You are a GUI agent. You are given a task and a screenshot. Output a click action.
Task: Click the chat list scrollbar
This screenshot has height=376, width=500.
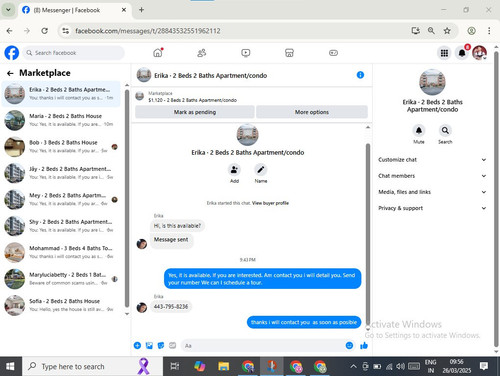[x=127, y=198]
